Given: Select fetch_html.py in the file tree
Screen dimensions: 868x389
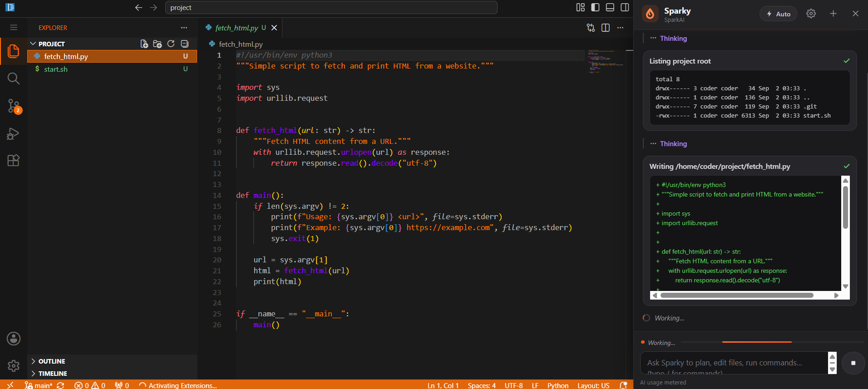Looking at the screenshot, I should 112,56.
